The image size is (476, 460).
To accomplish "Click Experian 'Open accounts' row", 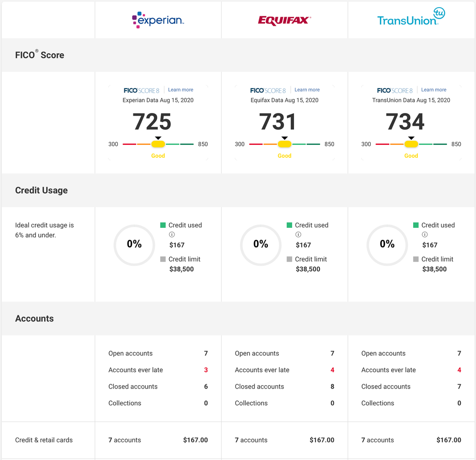I will point(158,353).
